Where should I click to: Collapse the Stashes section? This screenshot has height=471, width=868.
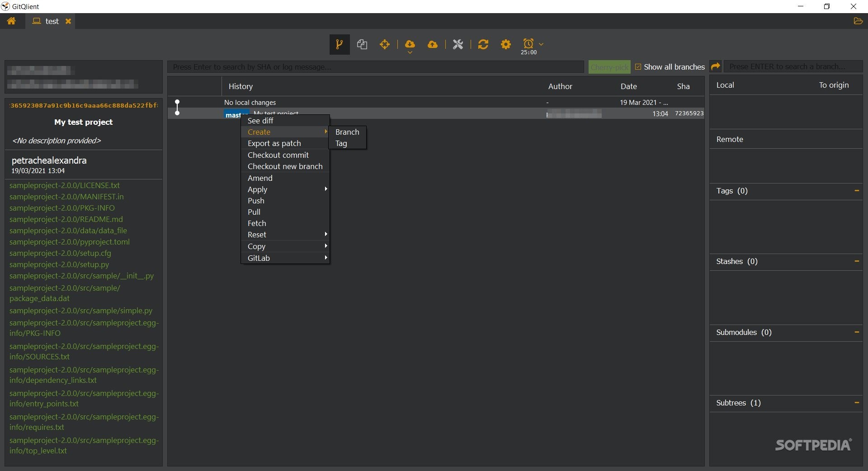pos(856,261)
